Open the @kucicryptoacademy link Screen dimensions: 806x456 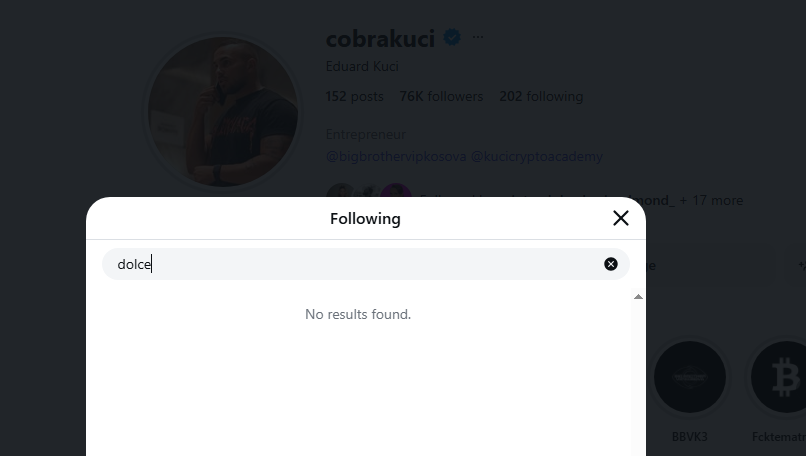point(537,156)
